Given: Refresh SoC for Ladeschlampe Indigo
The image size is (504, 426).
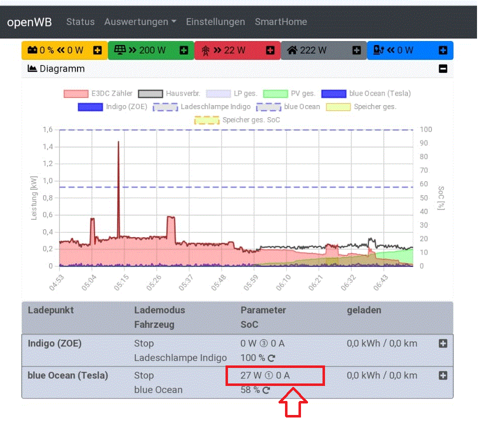Looking at the screenshot, I should 271,358.
